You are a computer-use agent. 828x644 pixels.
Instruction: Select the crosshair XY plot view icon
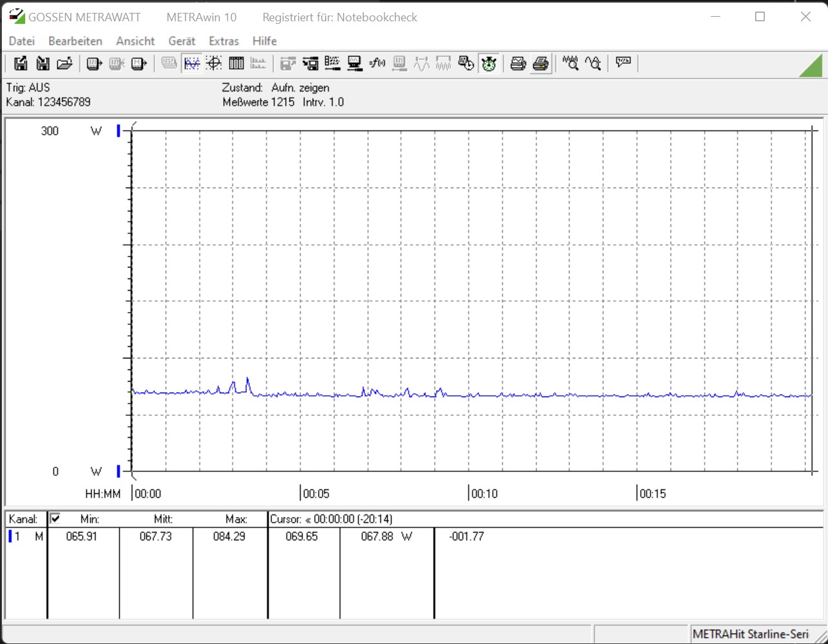point(214,63)
